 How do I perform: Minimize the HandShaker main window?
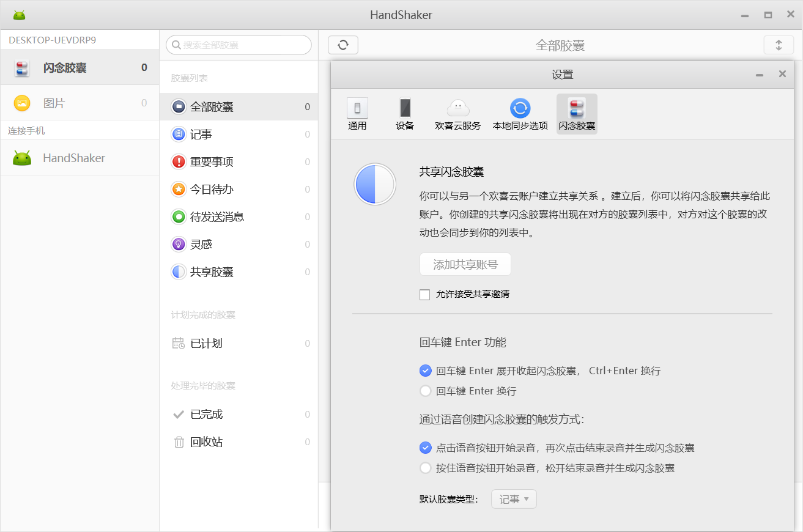(745, 16)
